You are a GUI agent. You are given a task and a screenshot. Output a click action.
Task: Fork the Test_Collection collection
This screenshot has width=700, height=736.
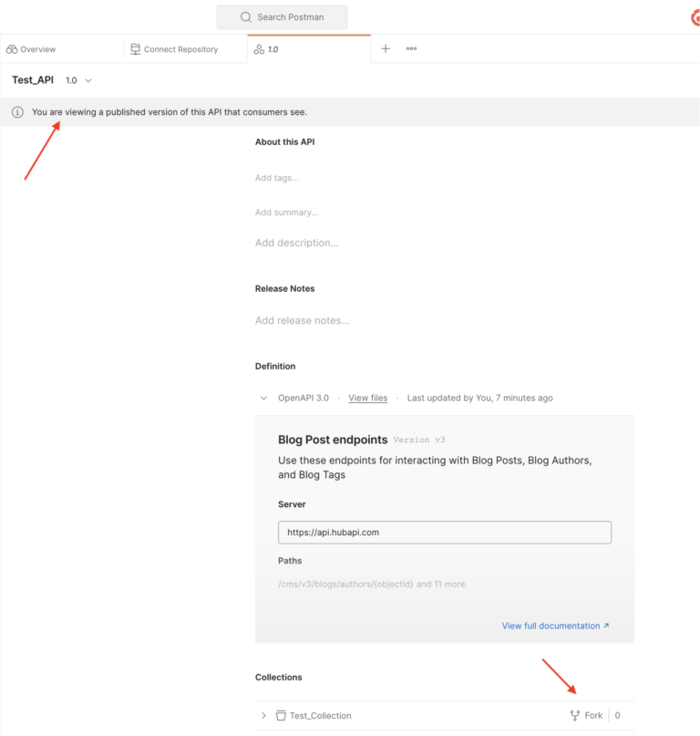coord(586,715)
